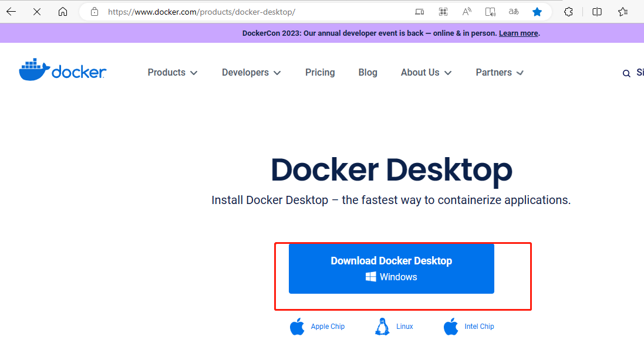
Task: Open search using the magnifier icon
Action: (626, 73)
